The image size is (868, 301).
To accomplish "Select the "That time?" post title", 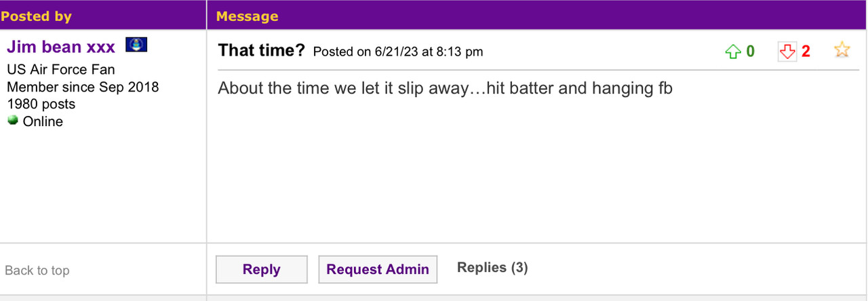I will coord(262,51).
